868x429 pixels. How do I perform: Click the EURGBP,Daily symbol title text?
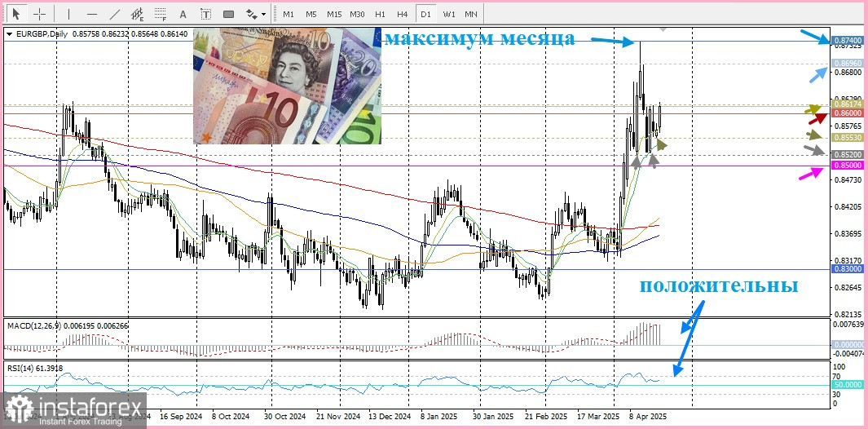42,34
